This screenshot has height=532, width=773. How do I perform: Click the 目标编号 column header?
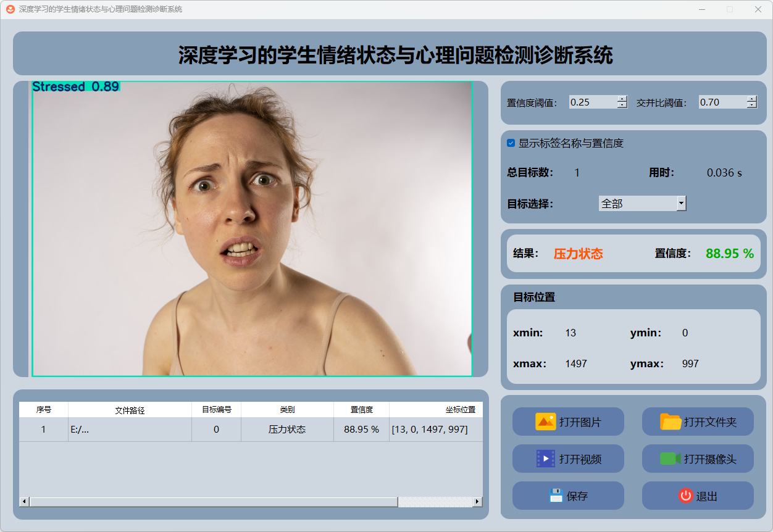pos(217,410)
